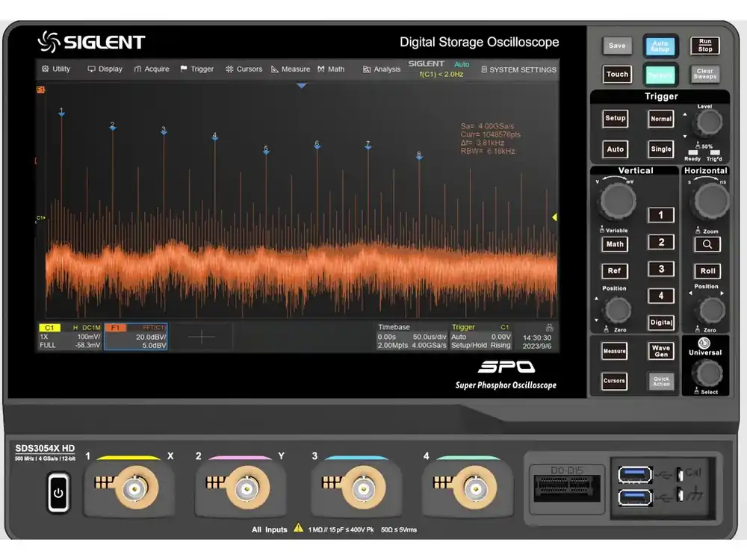The width and height of the screenshot is (747, 560).
Task: Click the hardware Measure button
Action: pos(614,352)
